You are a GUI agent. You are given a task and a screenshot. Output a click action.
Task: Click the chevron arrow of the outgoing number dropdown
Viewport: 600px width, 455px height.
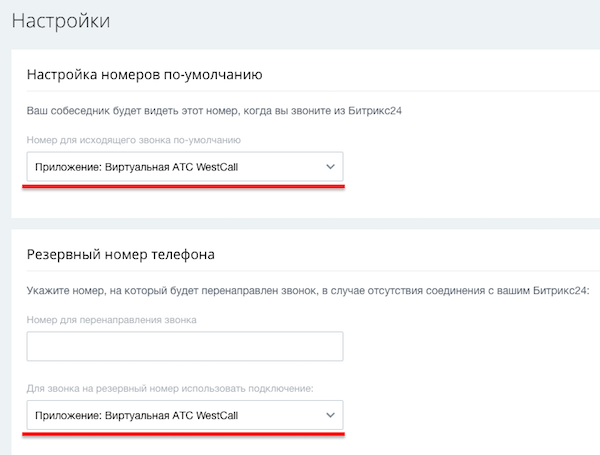point(331,167)
